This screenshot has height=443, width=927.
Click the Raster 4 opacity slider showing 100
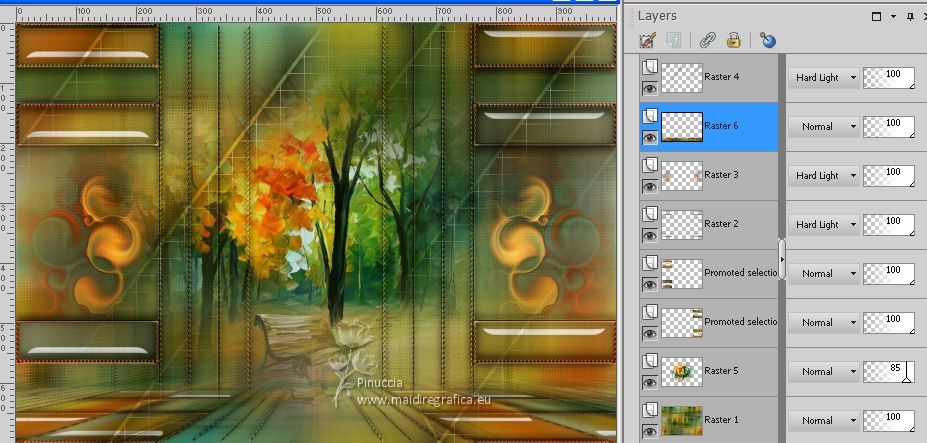[x=889, y=77]
